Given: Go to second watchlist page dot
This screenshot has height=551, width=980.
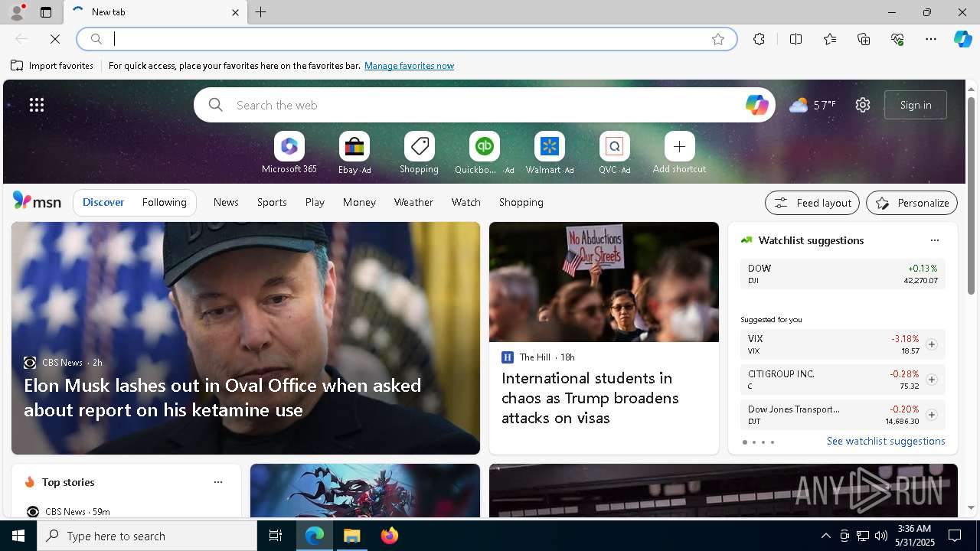Looking at the screenshot, I should (x=753, y=442).
